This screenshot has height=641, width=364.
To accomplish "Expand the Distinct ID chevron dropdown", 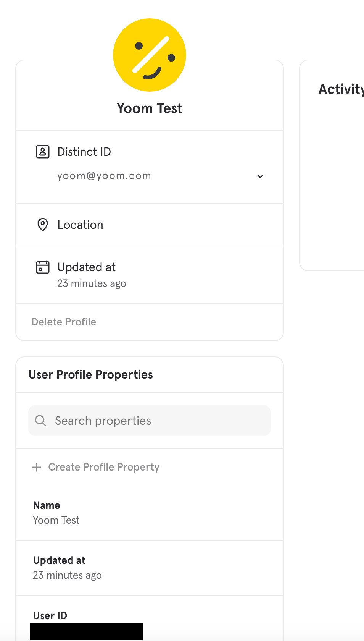I will click(260, 176).
